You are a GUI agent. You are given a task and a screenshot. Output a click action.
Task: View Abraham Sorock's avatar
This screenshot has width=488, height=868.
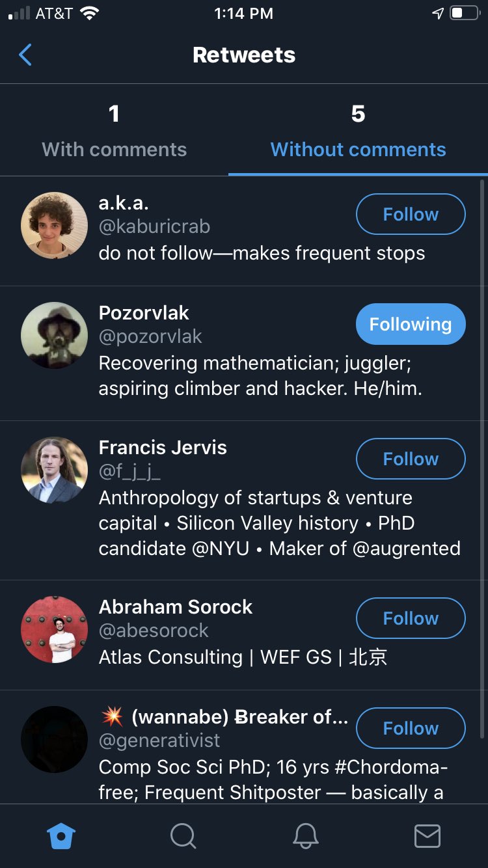point(55,629)
